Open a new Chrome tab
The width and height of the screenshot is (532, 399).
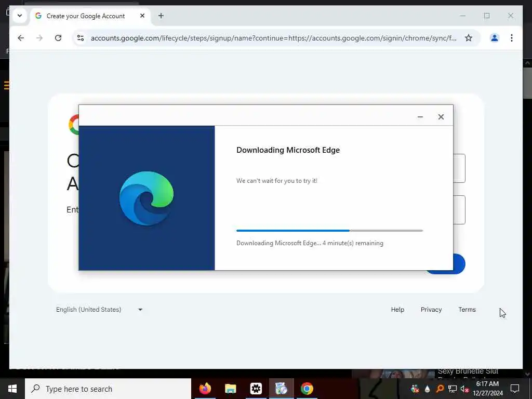(161, 16)
